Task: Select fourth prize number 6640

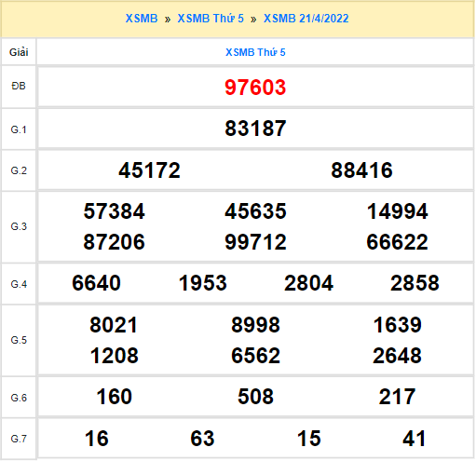Action: 96,283
